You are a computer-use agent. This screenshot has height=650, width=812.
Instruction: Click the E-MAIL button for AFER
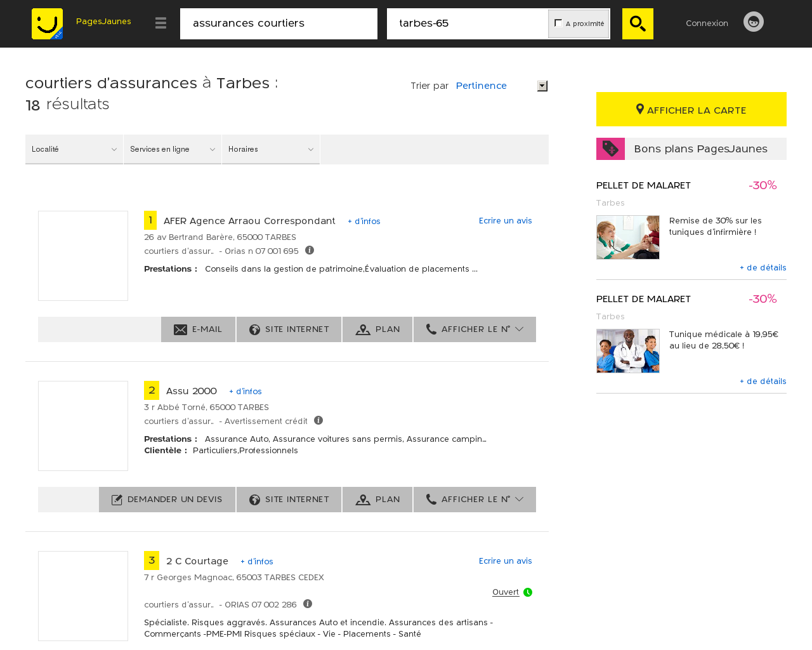coord(198,329)
